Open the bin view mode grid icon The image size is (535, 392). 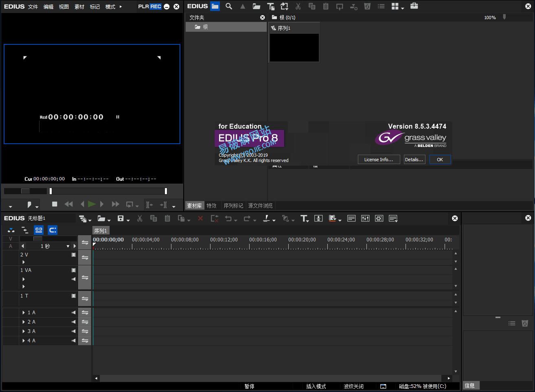pos(395,6)
